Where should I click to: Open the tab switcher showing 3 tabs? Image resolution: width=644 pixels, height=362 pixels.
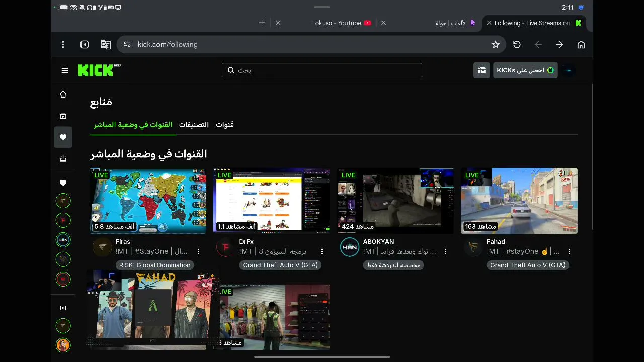click(x=85, y=45)
